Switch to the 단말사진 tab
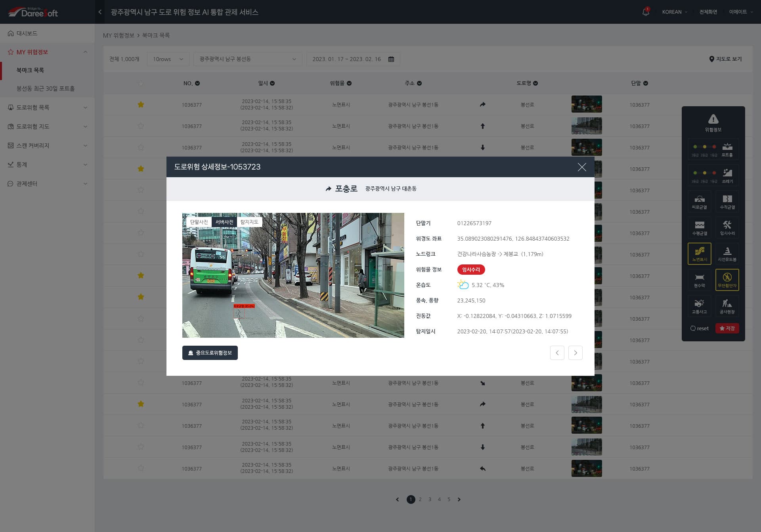Screen dimensions: 761x532 [199, 222]
